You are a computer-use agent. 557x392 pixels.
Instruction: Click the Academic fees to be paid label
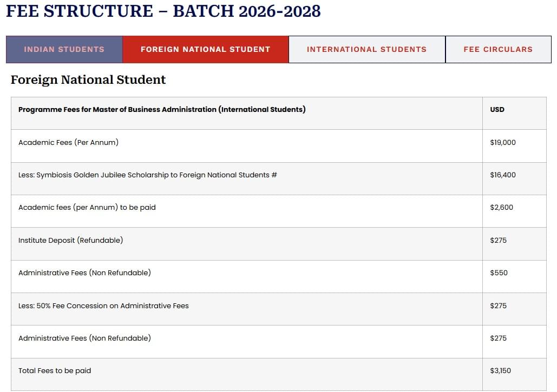pyautogui.click(x=87, y=208)
